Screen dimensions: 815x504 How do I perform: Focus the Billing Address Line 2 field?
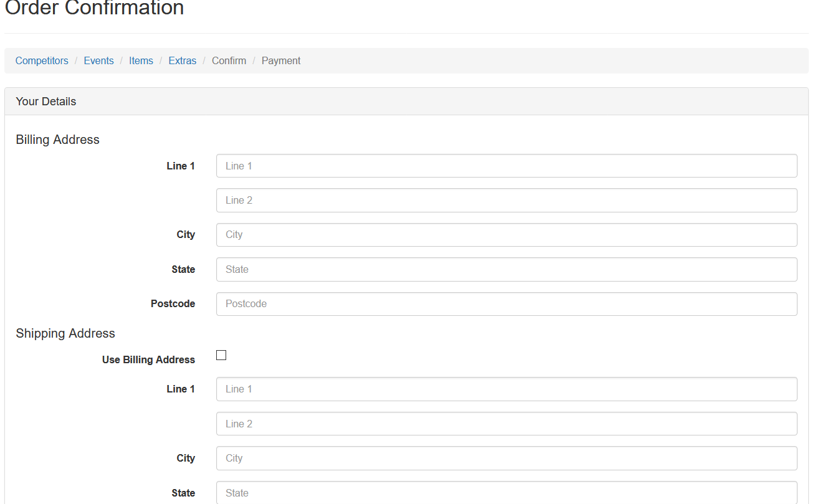507,200
